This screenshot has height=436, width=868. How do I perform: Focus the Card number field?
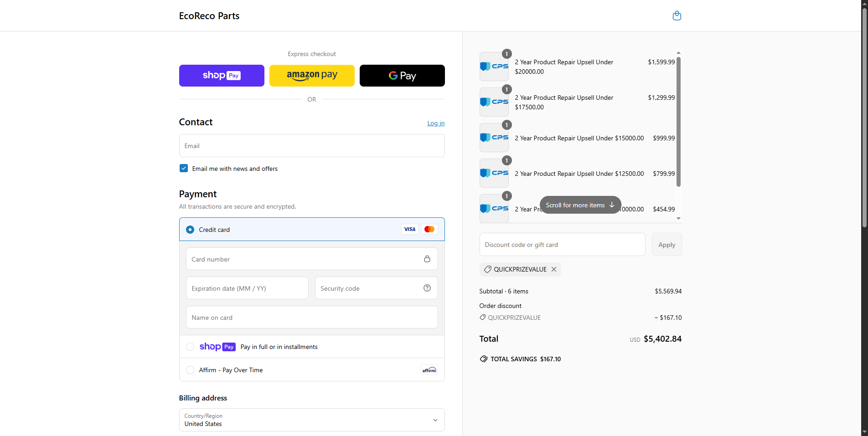coord(312,259)
